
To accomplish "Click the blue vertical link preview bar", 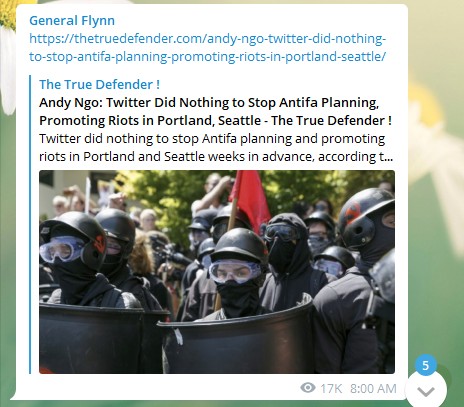I will click(x=30, y=224).
